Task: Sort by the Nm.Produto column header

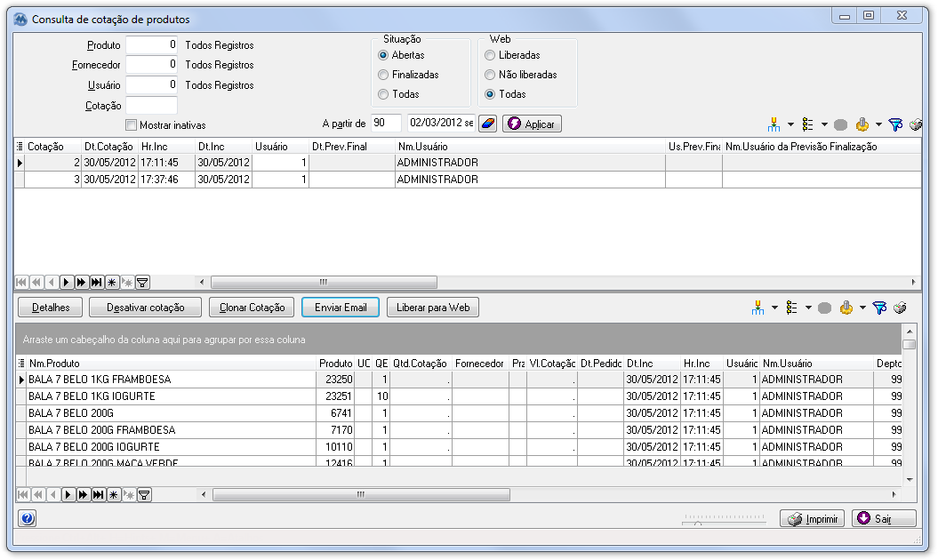Action: click(171, 364)
